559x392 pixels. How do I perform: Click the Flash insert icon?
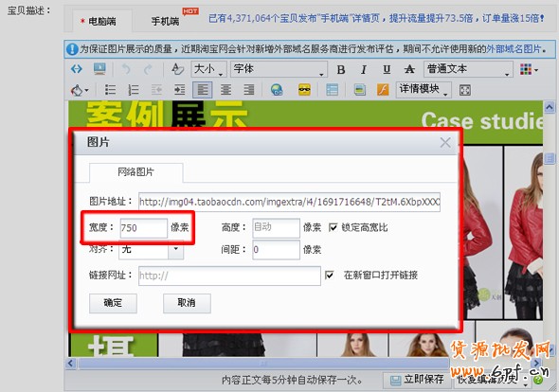pyautogui.click(x=383, y=89)
